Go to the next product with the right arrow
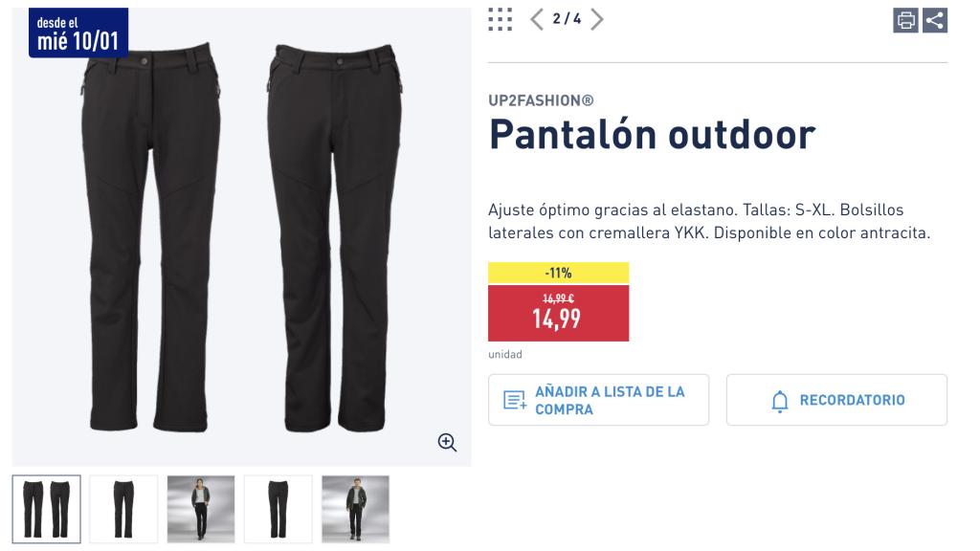The width and height of the screenshot is (980, 551). [597, 17]
